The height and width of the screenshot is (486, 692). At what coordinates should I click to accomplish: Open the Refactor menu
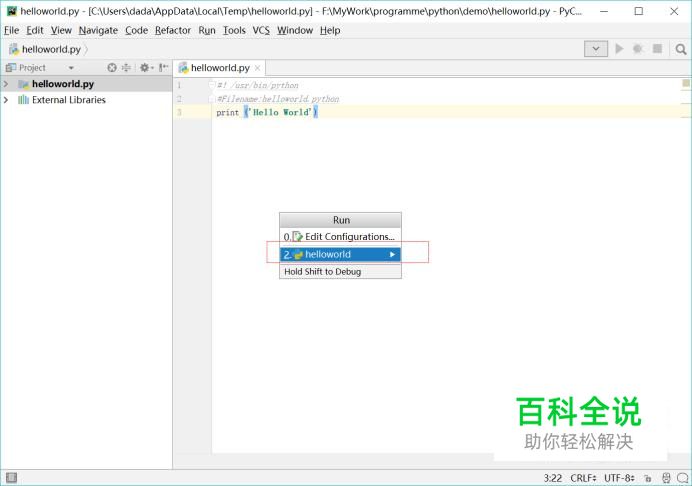(x=173, y=30)
